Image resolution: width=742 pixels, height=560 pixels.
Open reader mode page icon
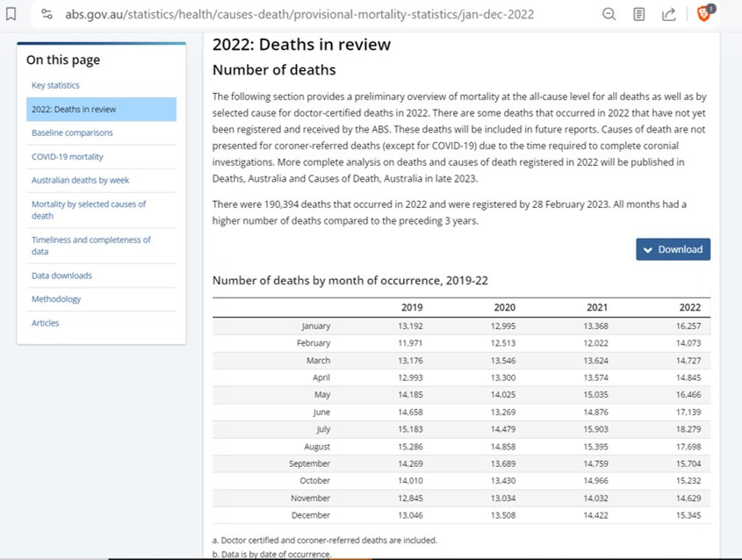[639, 15]
